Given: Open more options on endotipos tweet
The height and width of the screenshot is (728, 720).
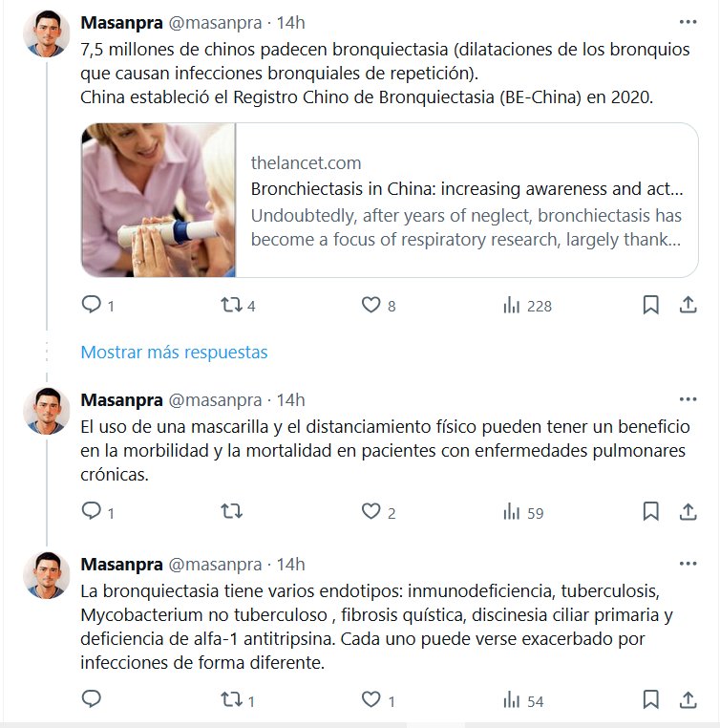Looking at the screenshot, I should pos(688,564).
